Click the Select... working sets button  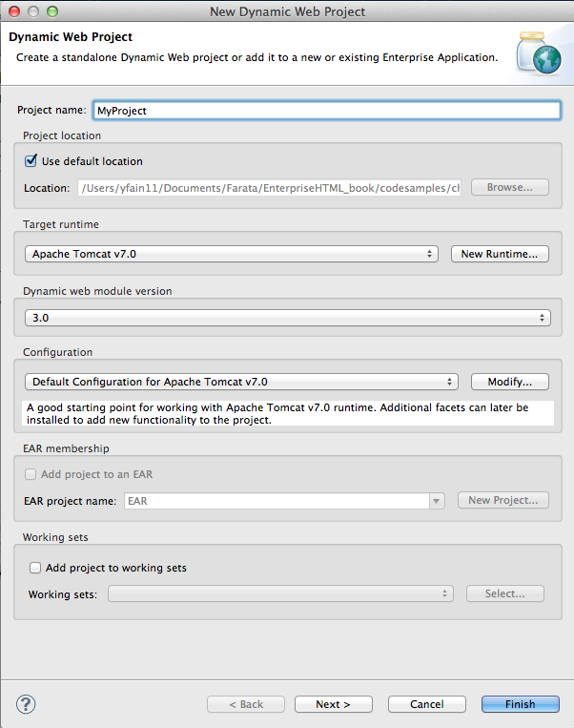[504, 593]
